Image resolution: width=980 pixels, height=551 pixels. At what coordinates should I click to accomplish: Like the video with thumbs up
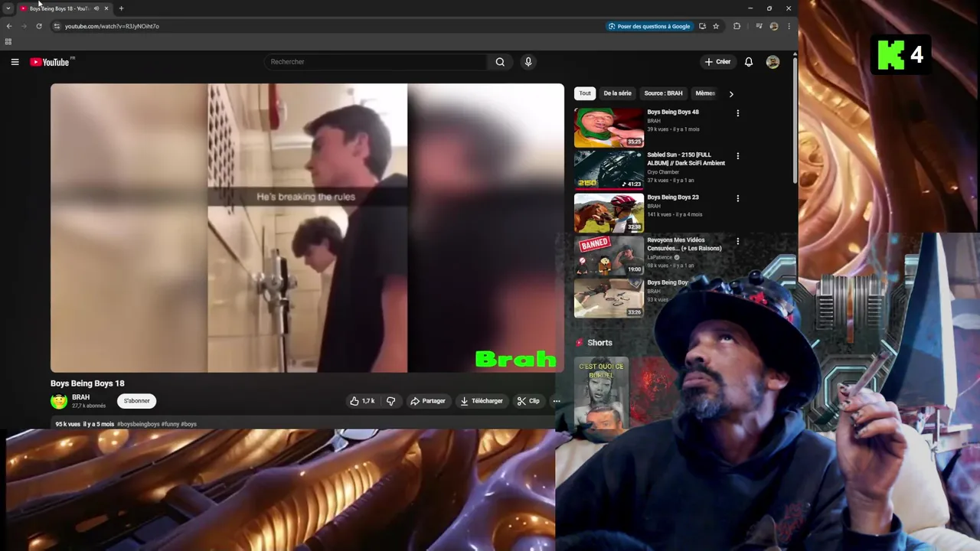click(x=362, y=401)
